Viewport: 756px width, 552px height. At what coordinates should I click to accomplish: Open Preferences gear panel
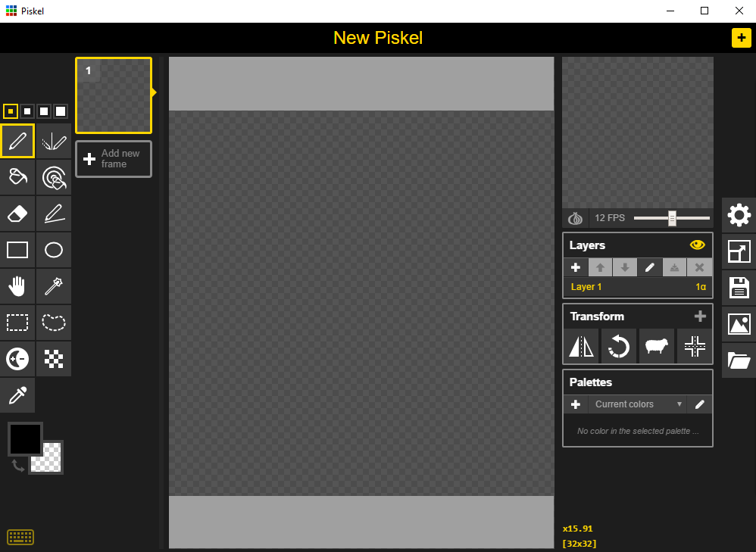click(x=739, y=215)
